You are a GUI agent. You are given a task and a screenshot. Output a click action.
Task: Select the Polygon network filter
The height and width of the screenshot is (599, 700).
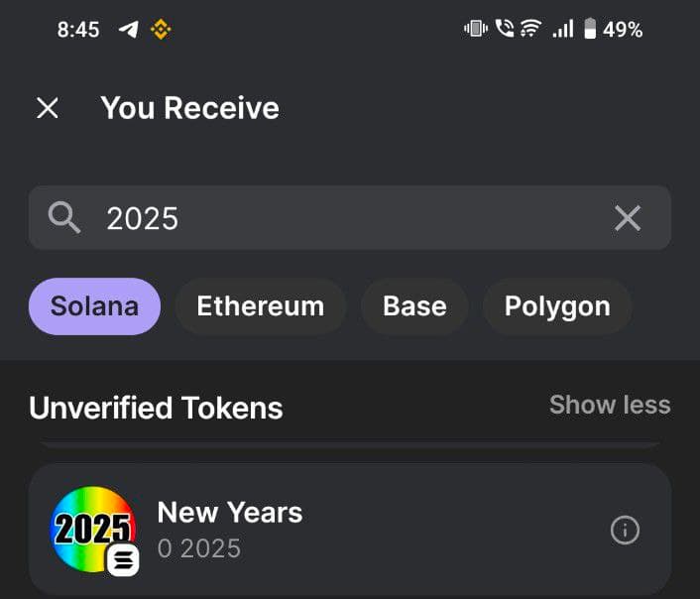tap(557, 306)
